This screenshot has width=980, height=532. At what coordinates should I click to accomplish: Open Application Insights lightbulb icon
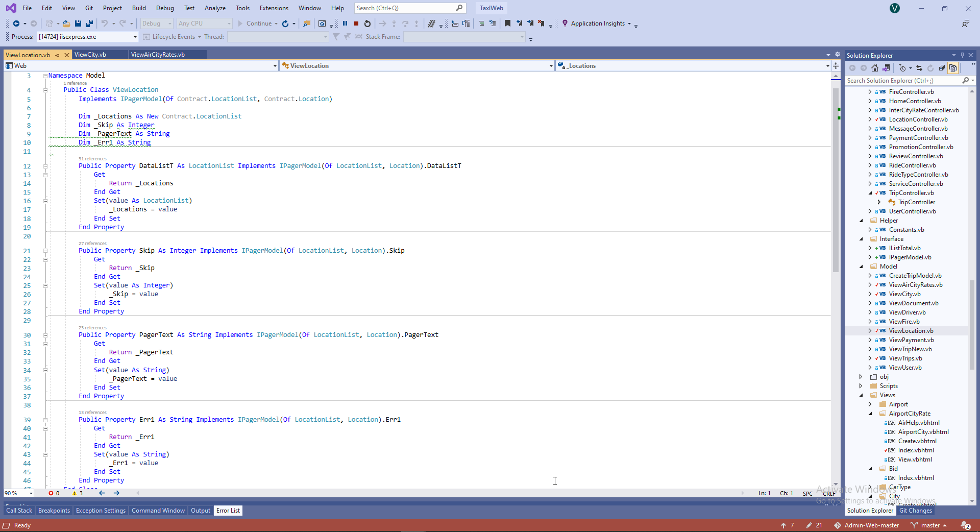point(565,23)
